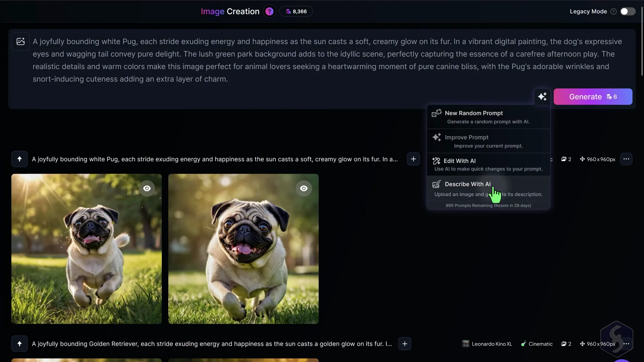Screen dimensions: 644x362
Task: Preview the right pug image with the eye icon
Action: point(304,188)
